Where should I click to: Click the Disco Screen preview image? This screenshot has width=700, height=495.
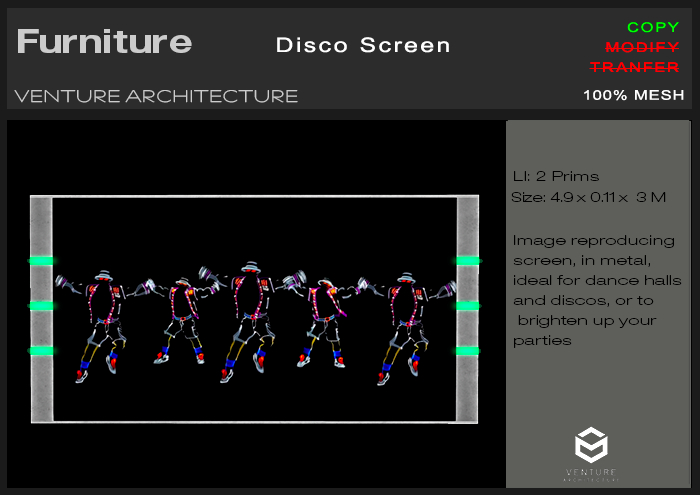point(254,309)
